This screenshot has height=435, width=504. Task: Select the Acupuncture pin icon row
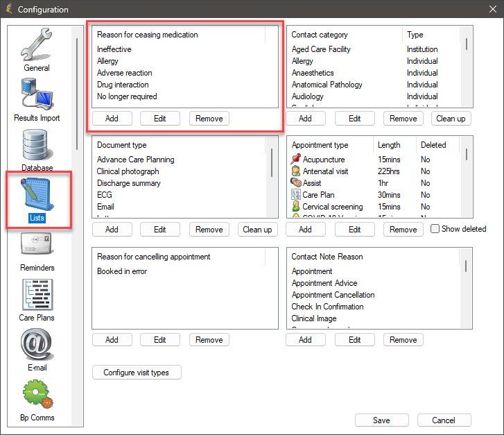[296, 159]
